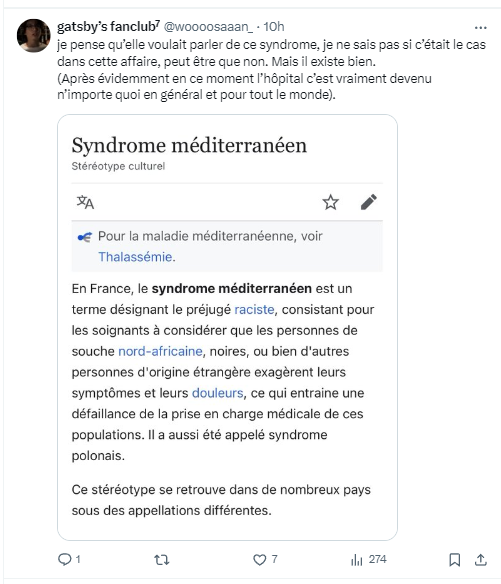Click the disambiguation icon beside 'Pour la maladie'

coord(85,237)
